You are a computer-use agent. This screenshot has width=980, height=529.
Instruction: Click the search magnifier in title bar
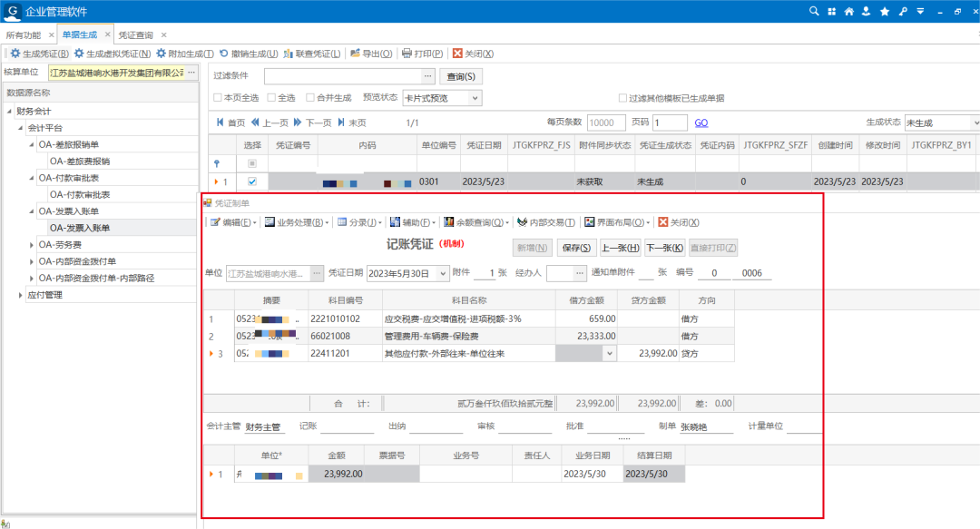814,11
